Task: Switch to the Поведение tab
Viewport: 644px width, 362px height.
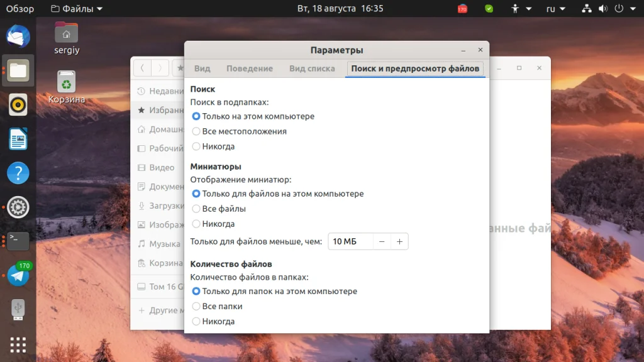Action: (250, 69)
